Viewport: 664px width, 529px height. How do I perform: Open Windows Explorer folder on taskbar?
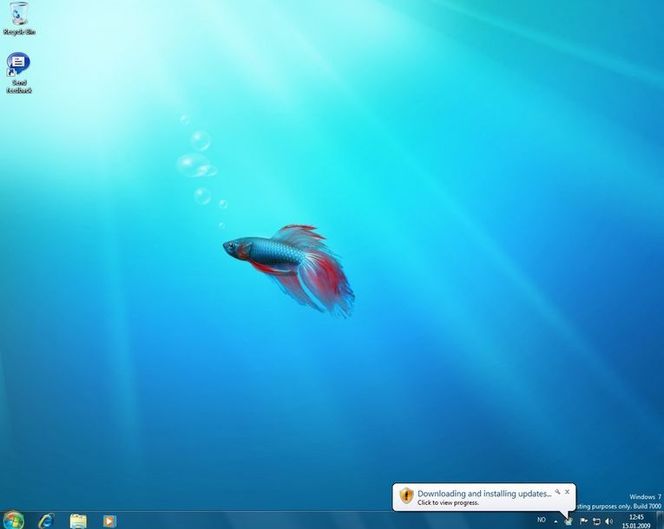coord(78,521)
